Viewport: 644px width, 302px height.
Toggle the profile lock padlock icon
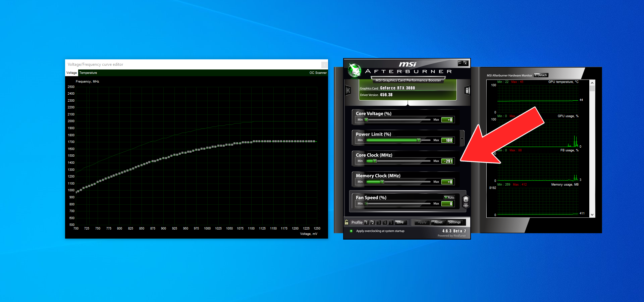click(346, 222)
